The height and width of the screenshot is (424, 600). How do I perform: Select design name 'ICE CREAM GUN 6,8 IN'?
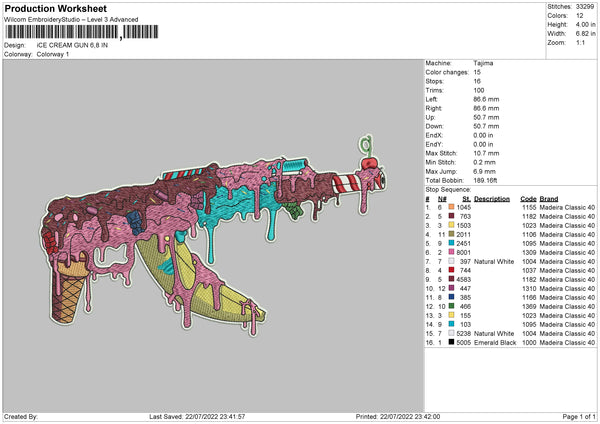[x=72, y=45]
